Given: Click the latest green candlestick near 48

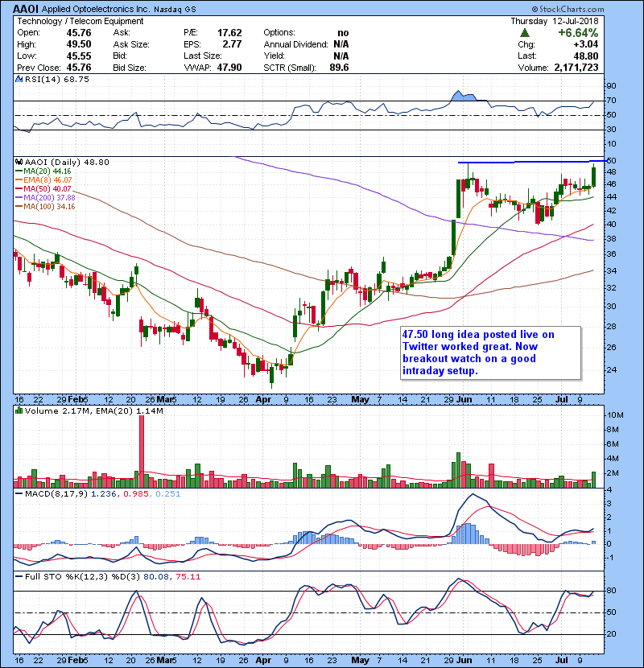Looking at the screenshot, I should [x=594, y=176].
